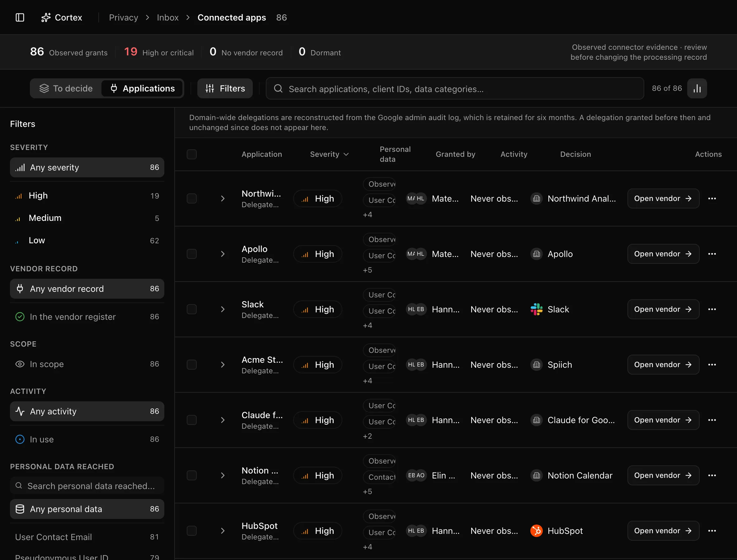The width and height of the screenshot is (737, 560).
Task: Tick the checkbox for the Claude f... row
Action: point(192,420)
